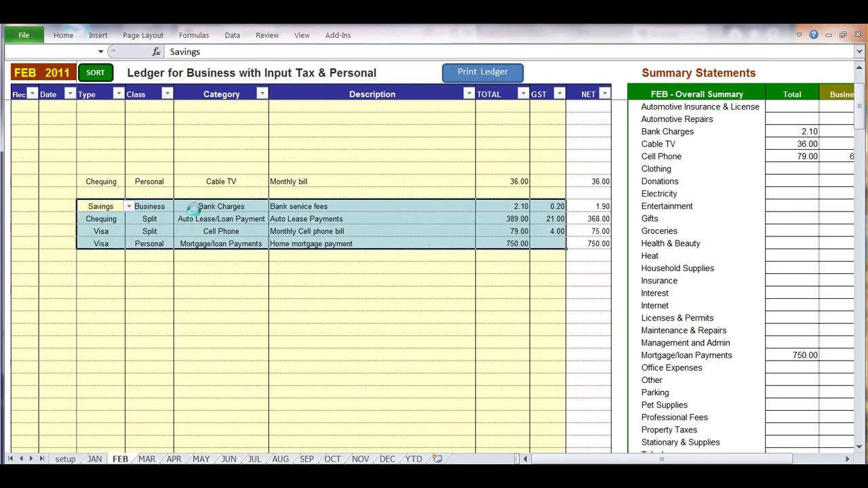
Task: Click the horizontal scrollbar right arrow
Action: coord(847,459)
